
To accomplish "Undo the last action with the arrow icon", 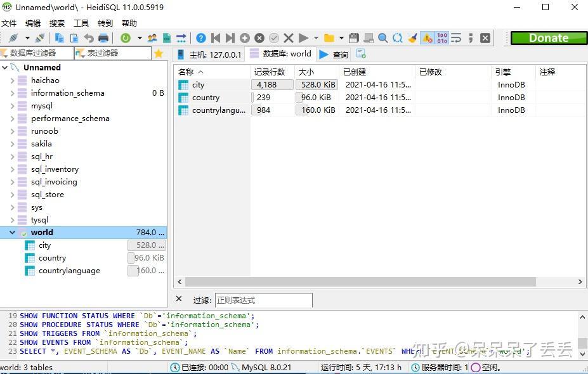I will (89, 38).
